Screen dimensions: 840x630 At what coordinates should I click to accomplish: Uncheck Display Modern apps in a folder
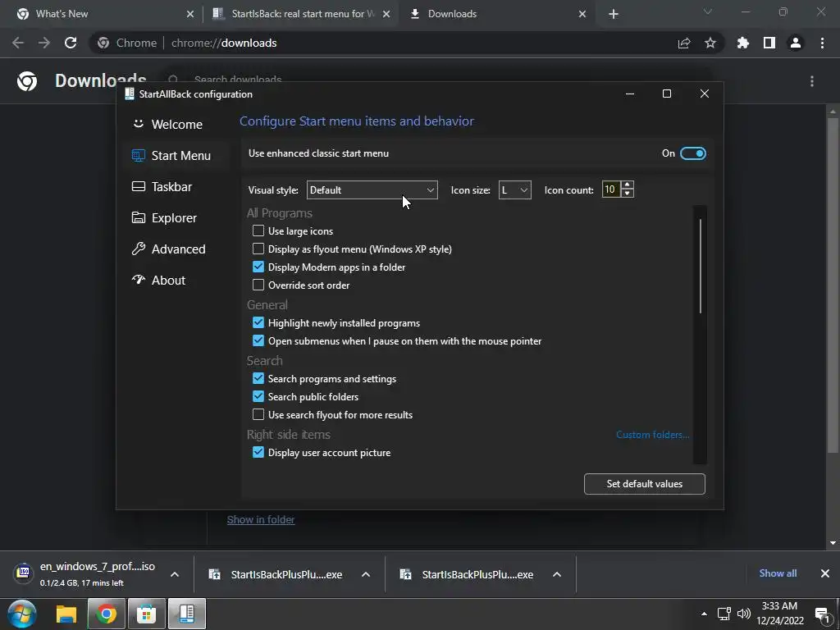tap(258, 267)
